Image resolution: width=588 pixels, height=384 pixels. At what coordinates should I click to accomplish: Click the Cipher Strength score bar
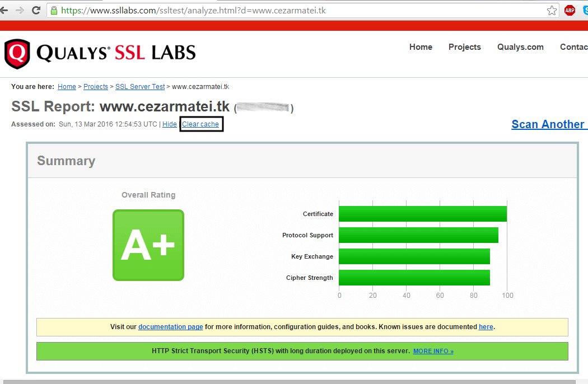coord(414,278)
